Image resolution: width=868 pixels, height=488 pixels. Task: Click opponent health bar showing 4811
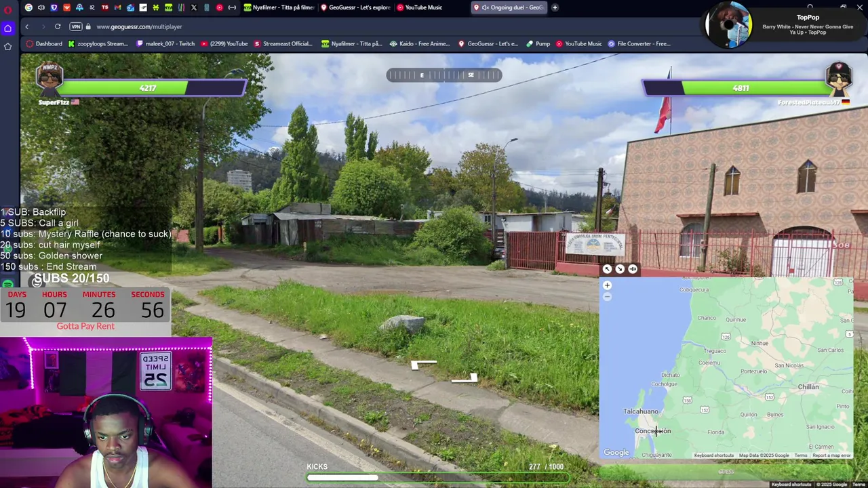[x=736, y=88]
